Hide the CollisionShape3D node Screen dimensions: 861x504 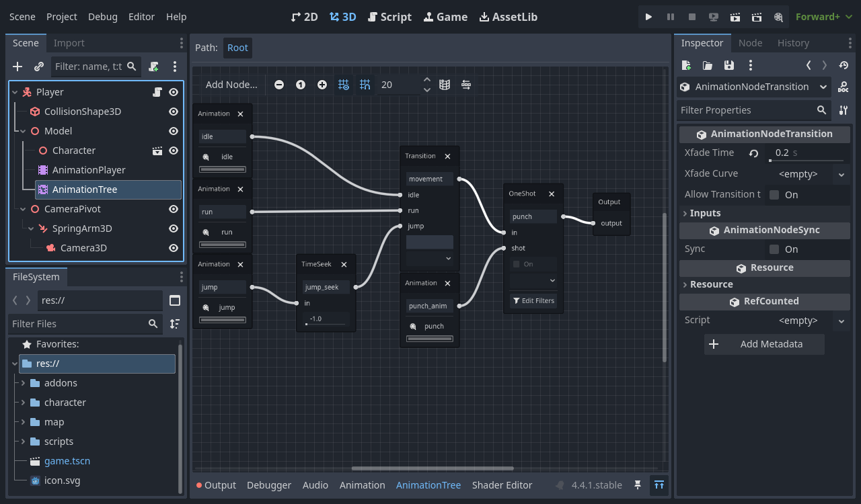[x=174, y=112]
